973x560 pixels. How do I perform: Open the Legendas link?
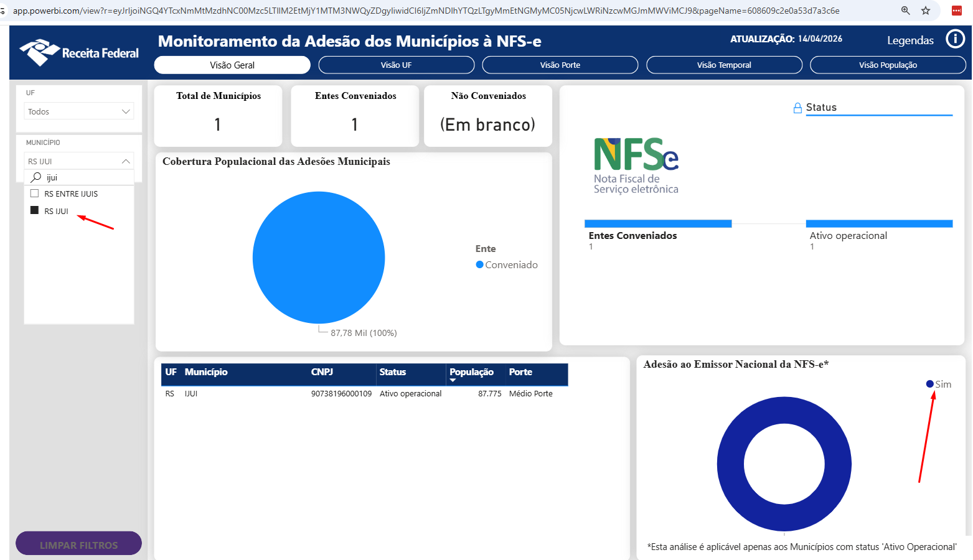[910, 40]
